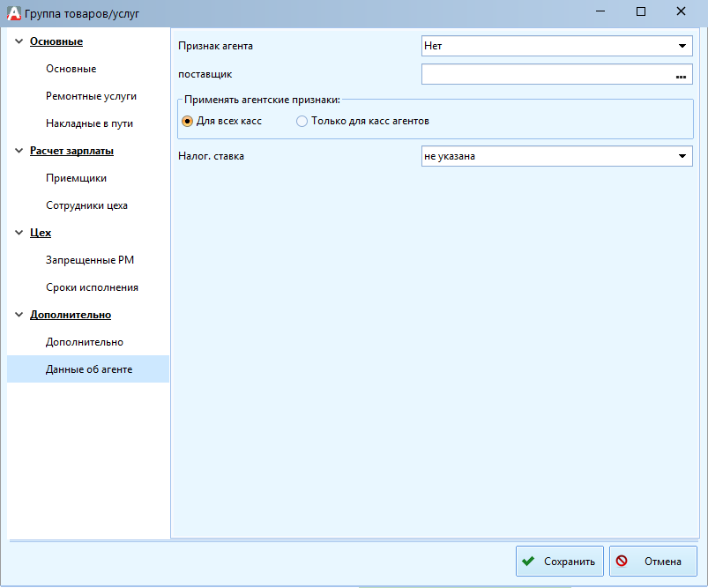Switch to the Приемщики page
Screen dimensions: 708x588
coord(76,178)
